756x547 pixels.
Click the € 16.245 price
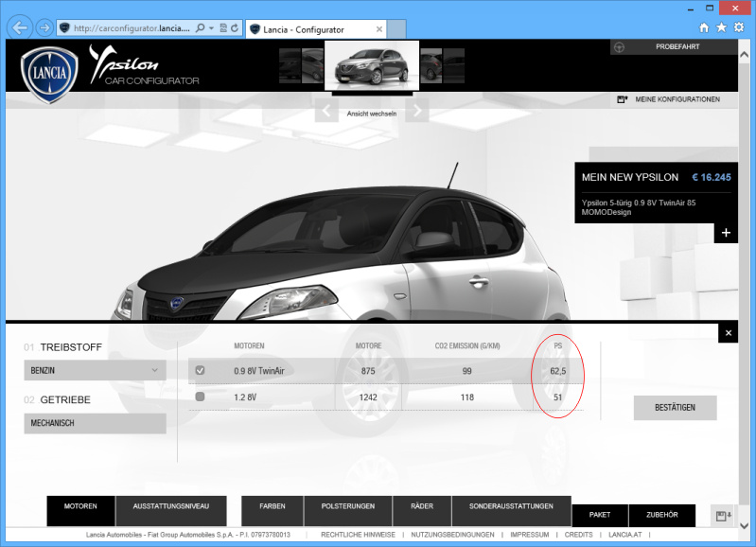coord(712,178)
